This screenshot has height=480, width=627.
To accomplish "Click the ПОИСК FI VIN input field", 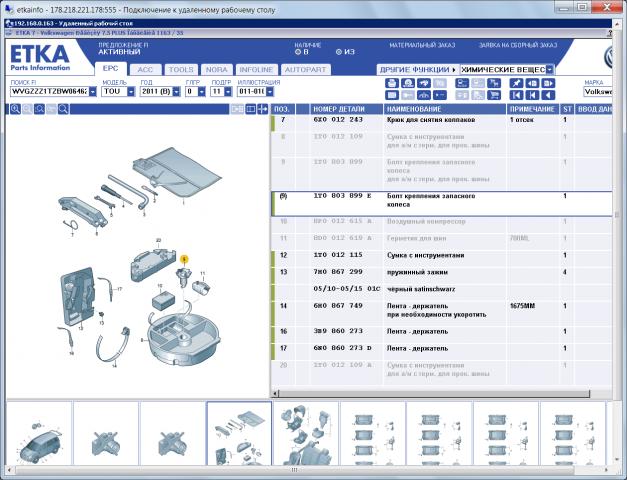I will 49,92.
